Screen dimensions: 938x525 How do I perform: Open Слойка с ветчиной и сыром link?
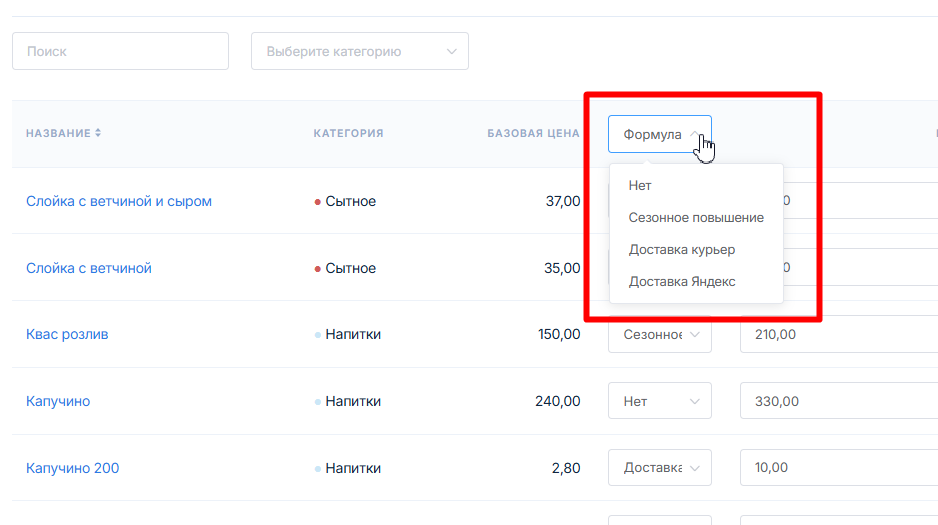[x=119, y=201]
